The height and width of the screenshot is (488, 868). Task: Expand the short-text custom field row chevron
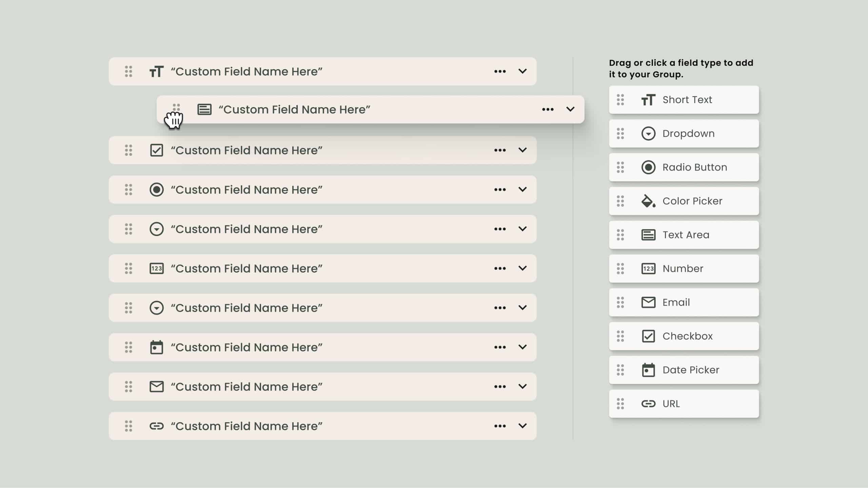pyautogui.click(x=522, y=71)
